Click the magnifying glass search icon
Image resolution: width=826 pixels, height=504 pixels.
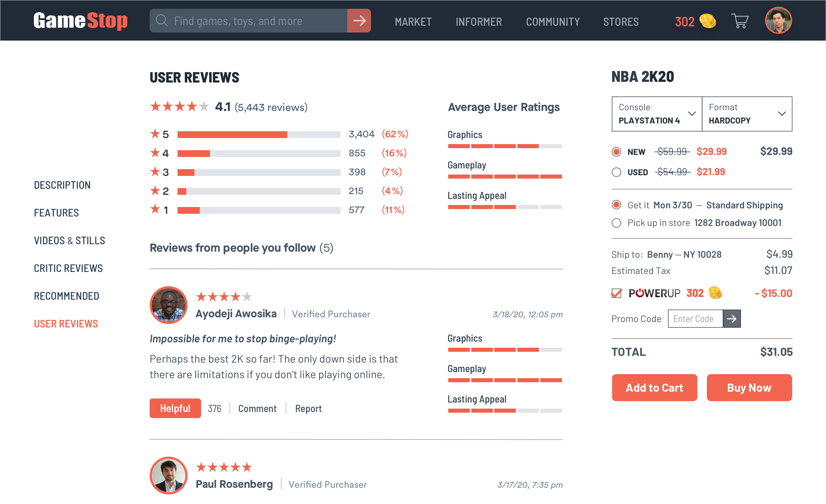click(162, 21)
